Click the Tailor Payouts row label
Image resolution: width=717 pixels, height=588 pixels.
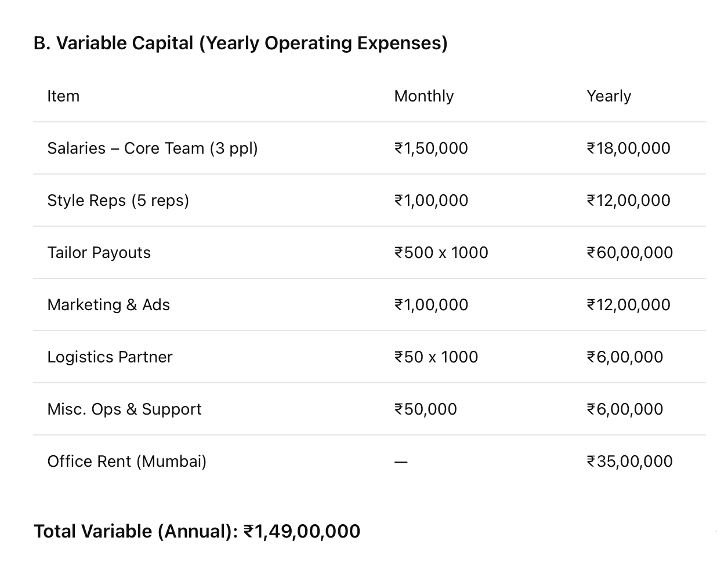tap(99, 253)
